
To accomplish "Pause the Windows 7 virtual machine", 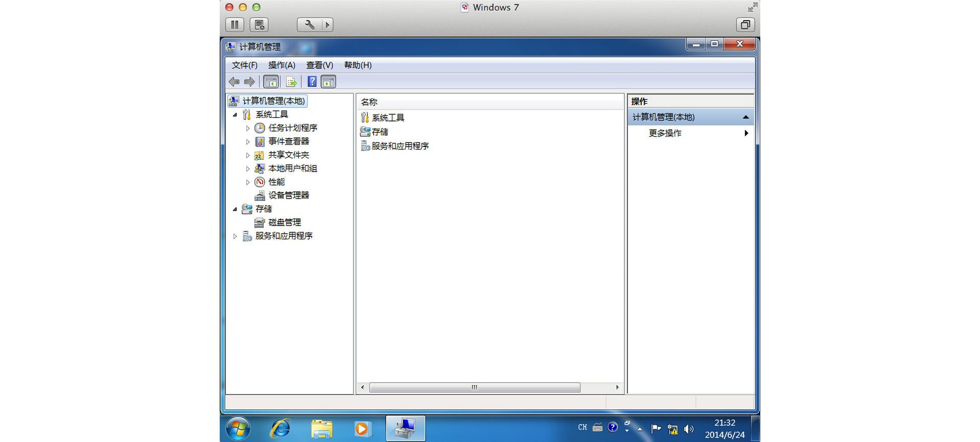I will tap(235, 24).
